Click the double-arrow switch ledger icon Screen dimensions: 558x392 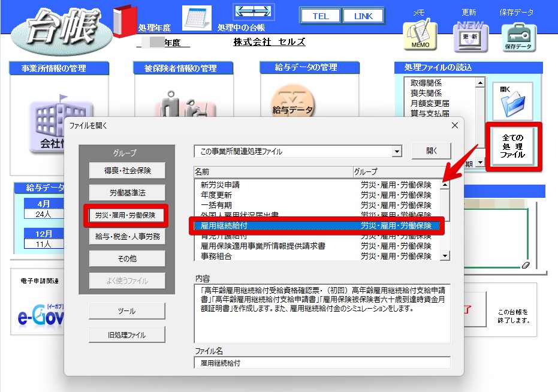tap(254, 12)
